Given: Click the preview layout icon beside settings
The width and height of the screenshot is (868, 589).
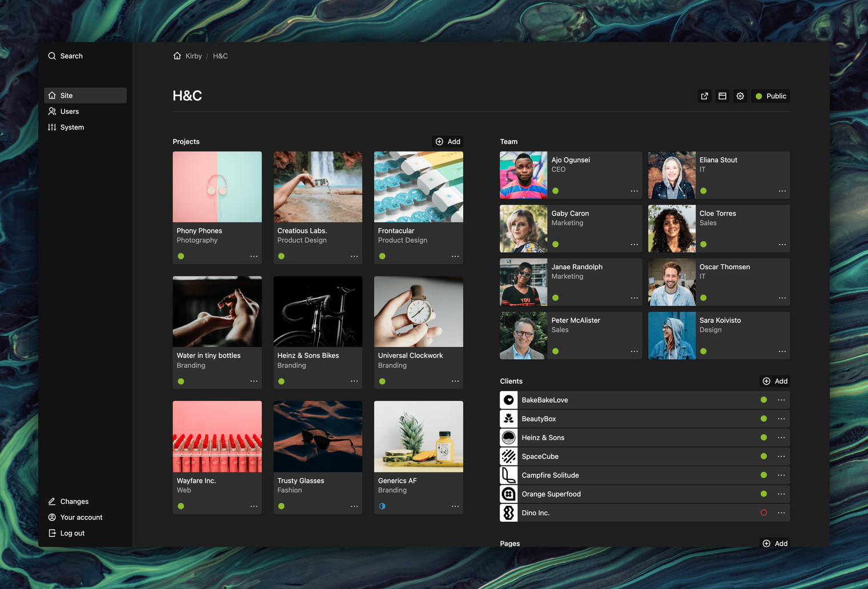Looking at the screenshot, I should [722, 96].
